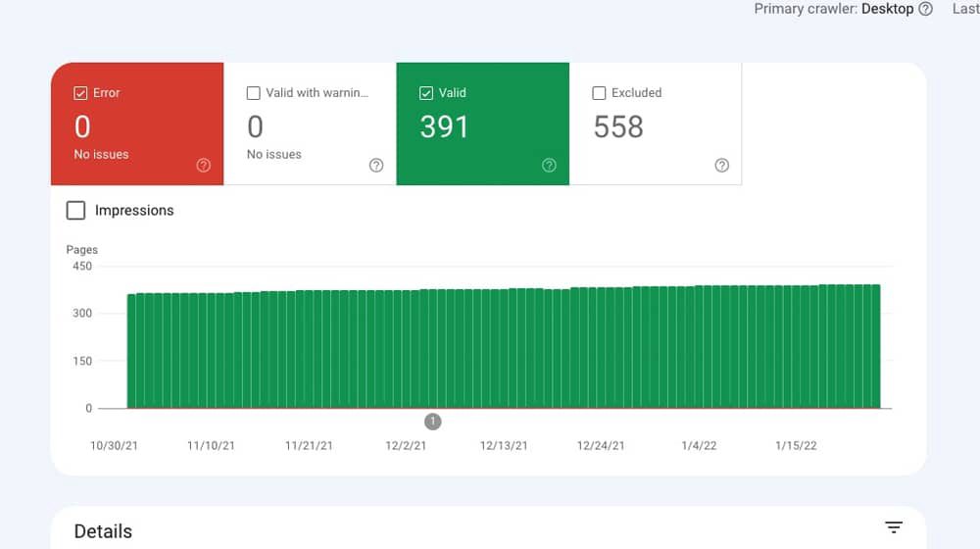
Task: Open help icon on Excluded card
Action: [722, 165]
